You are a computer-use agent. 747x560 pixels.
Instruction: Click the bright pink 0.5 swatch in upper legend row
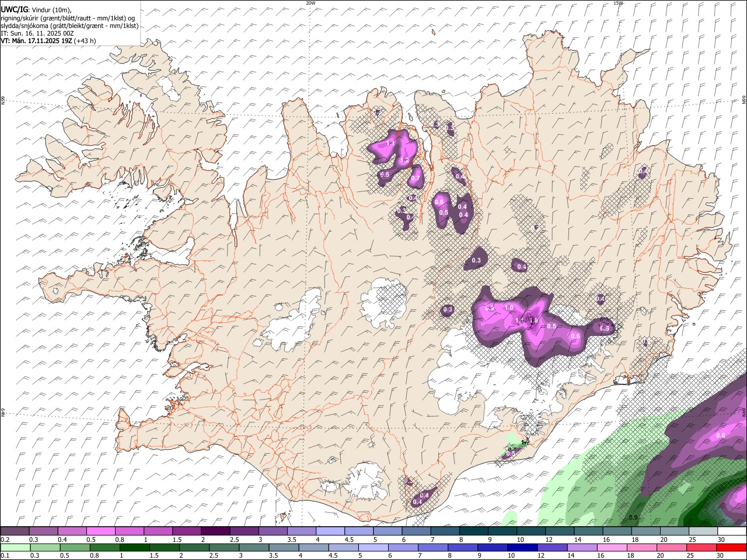click(x=100, y=531)
